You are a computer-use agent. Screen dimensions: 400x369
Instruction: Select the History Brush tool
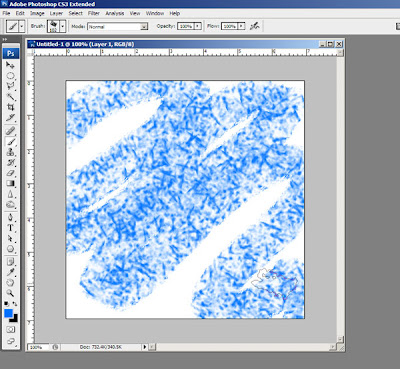[10, 163]
